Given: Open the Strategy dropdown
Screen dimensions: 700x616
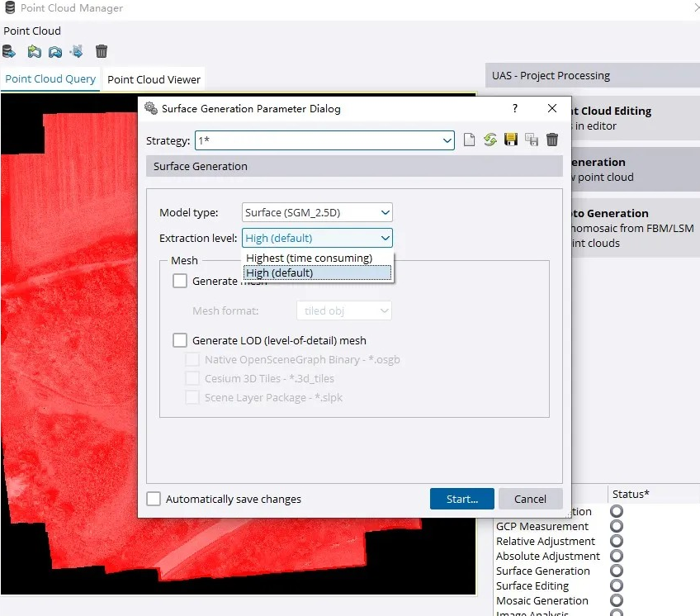Looking at the screenshot, I should (x=324, y=140).
